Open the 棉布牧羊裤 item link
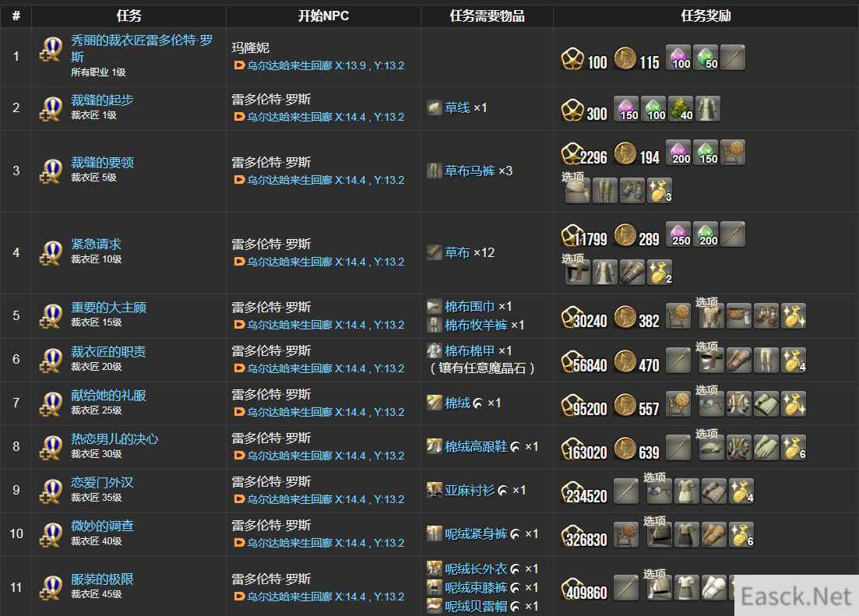 click(476, 326)
